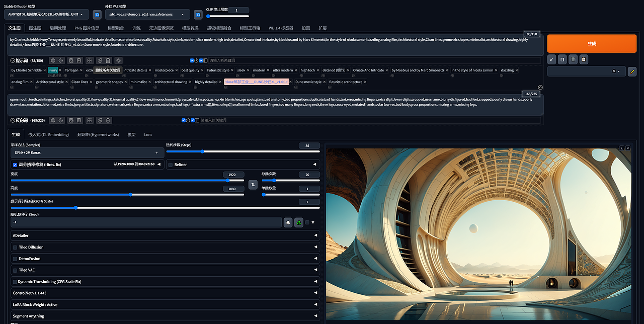The image size is (644, 324).
Task: Click the ChatGPT-style icon in 提示词 toolbar
Action: [x=118, y=60]
